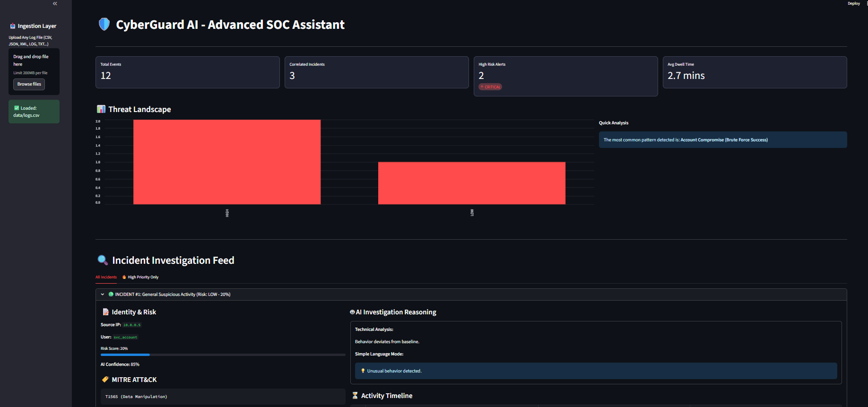Collapse the sidebar with double-chevron icon
The height and width of the screenshot is (407, 868).
point(55,3)
